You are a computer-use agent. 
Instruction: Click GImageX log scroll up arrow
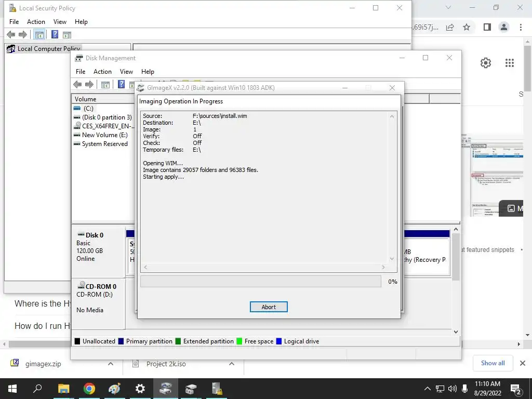[x=392, y=116]
